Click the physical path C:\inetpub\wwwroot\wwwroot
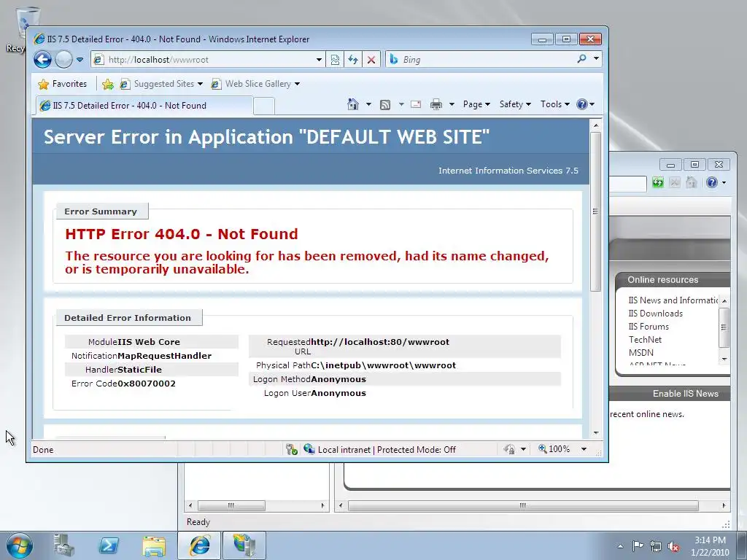Image resolution: width=747 pixels, height=560 pixels. (x=384, y=365)
